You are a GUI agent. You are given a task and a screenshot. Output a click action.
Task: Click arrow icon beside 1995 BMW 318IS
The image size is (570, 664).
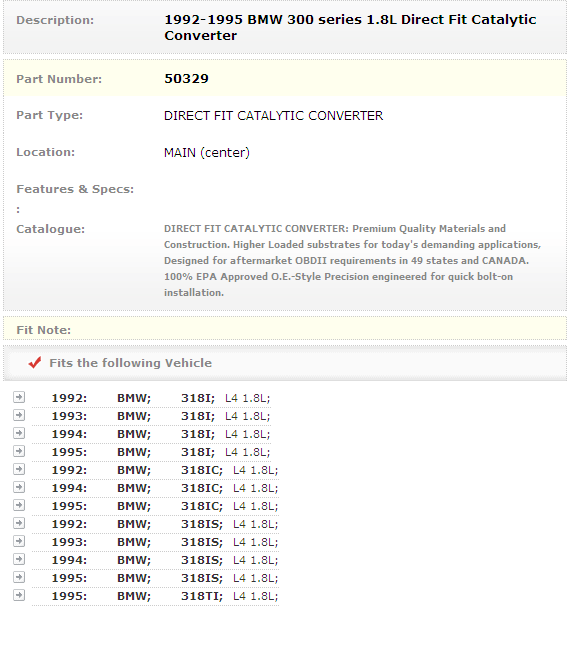point(19,577)
